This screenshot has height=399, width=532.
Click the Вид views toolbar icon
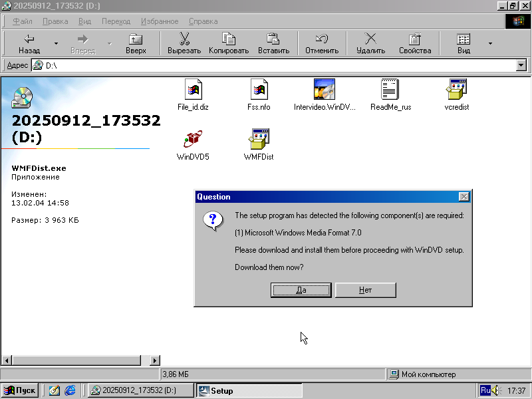point(464,43)
